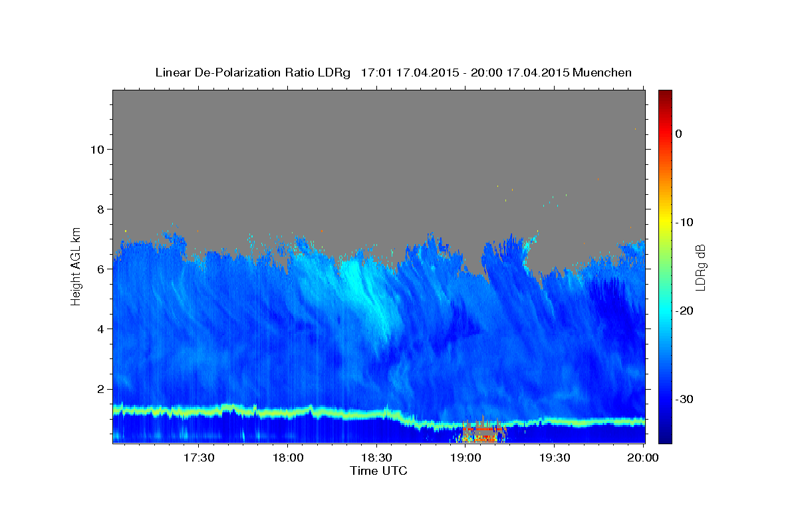Click the gray no-data area above the cloud
The width and height of the screenshot is (798, 532).
(x=379, y=160)
